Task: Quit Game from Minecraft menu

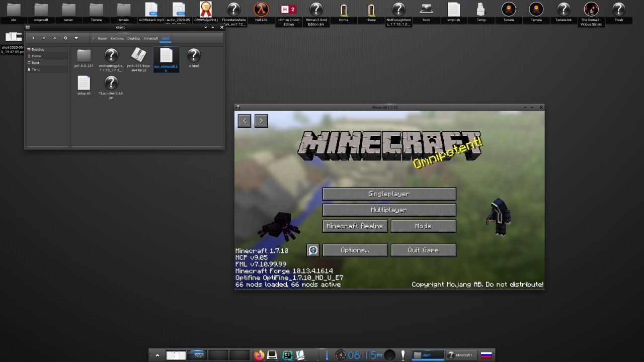Action: coord(423,250)
